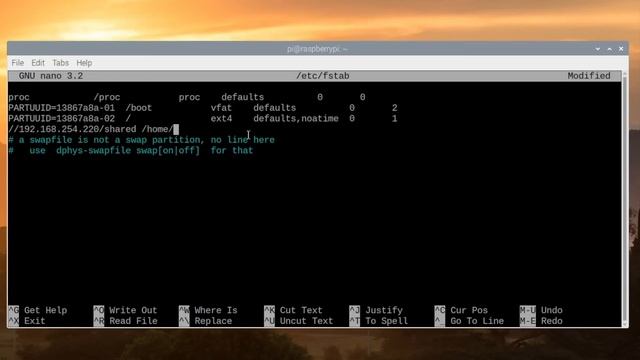Click the Go To Line shortcut
Screen dimensions: 640x360
coord(469,321)
